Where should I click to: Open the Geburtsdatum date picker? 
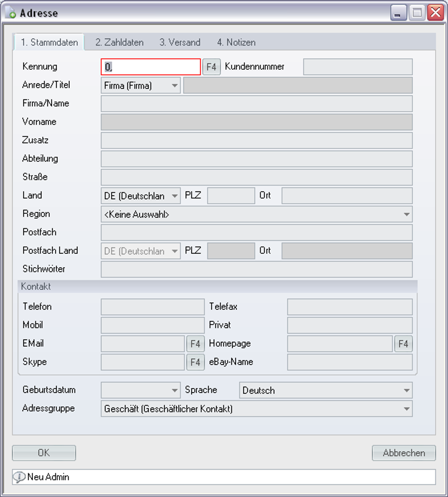175,390
